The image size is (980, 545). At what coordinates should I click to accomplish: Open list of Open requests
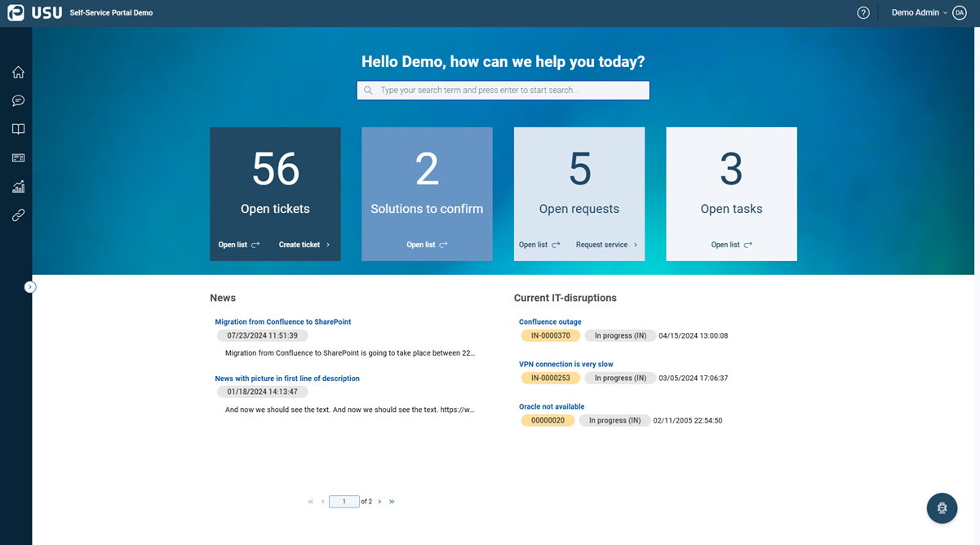539,245
